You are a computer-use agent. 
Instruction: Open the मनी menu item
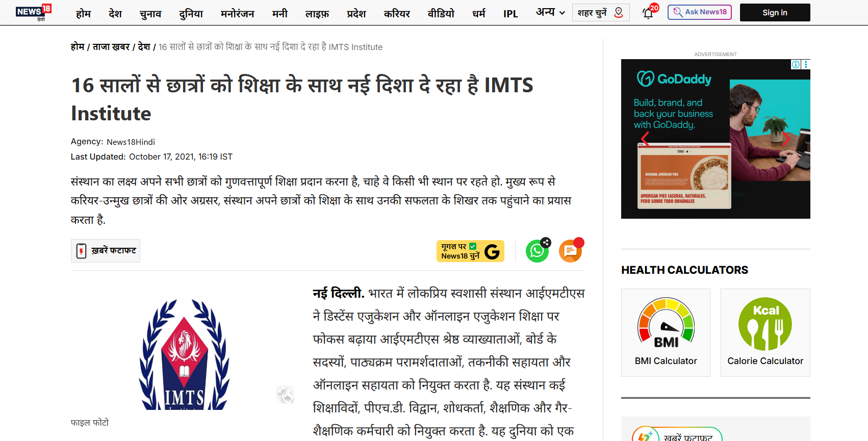[x=279, y=14]
